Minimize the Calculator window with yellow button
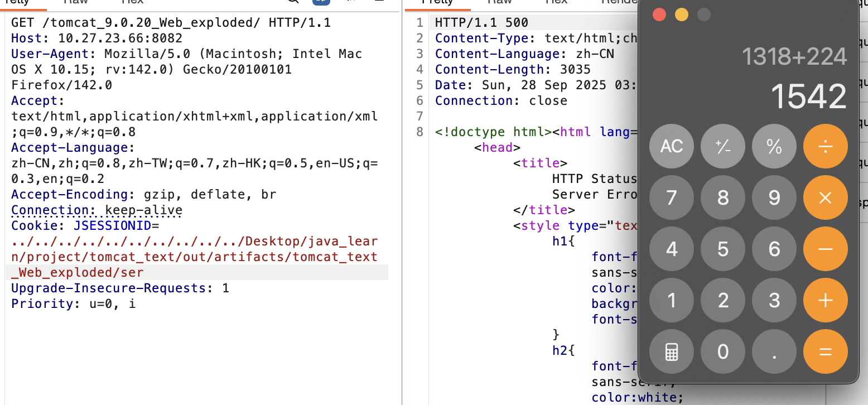 click(681, 15)
